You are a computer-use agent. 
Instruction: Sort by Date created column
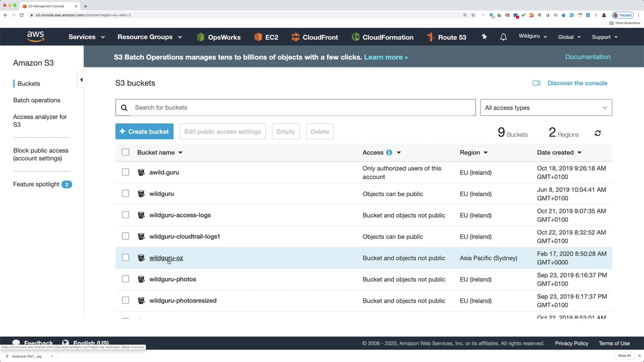pos(559,152)
